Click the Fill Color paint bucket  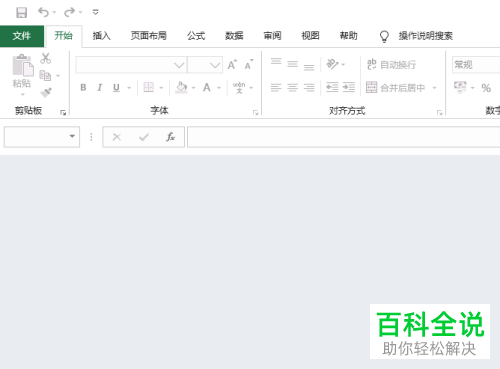point(181,87)
